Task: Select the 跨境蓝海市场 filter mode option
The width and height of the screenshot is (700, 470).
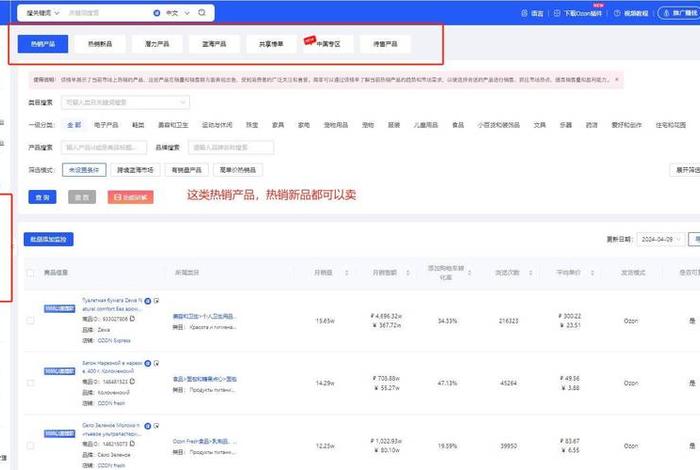Action: pos(135,170)
